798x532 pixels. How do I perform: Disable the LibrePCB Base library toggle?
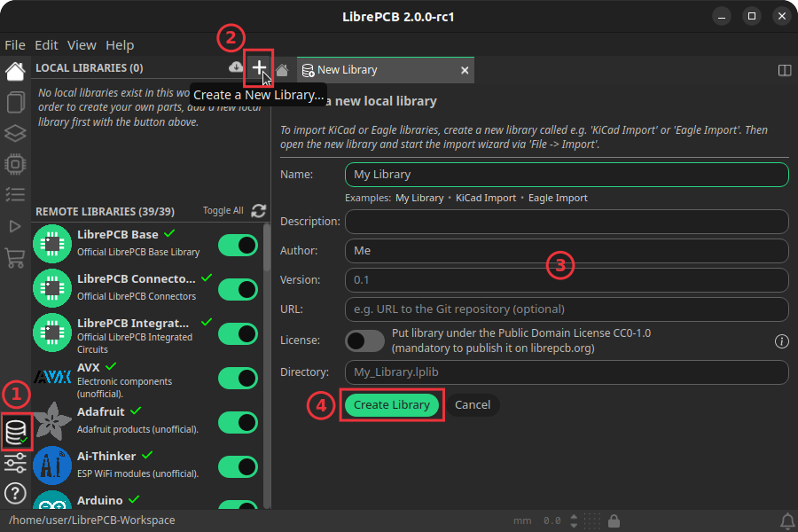237,245
